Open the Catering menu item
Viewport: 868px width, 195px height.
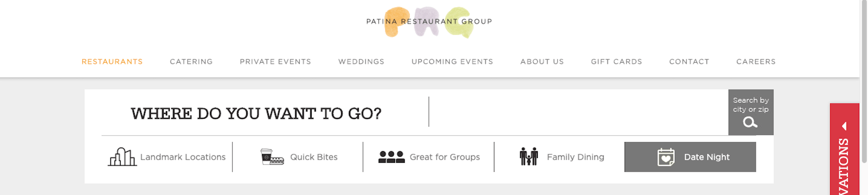(191, 62)
